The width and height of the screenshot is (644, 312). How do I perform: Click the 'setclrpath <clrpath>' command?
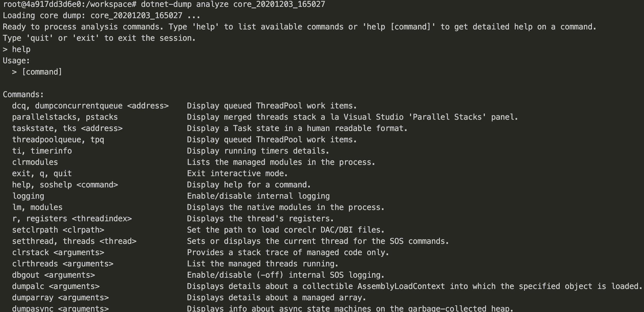pos(58,230)
